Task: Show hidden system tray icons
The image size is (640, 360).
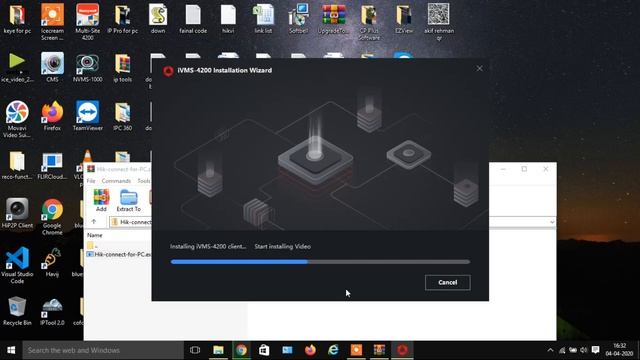Action: point(550,350)
